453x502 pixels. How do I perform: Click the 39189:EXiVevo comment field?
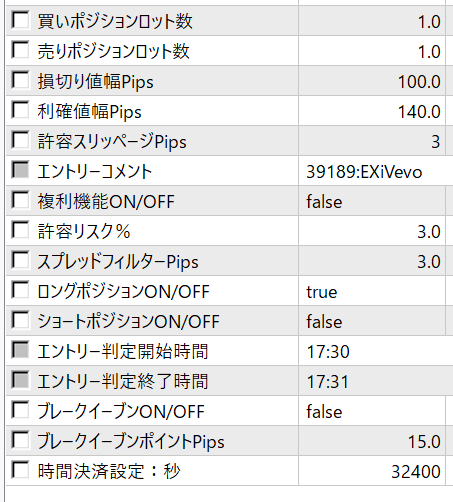[x=376, y=171]
